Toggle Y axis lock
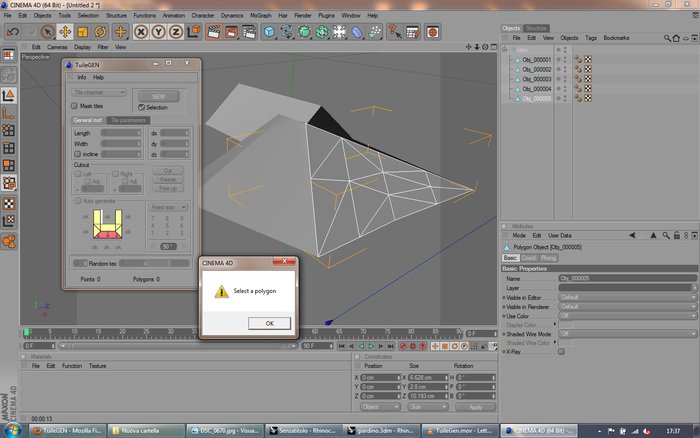Screen dimensions: 700x438 coord(158,32)
